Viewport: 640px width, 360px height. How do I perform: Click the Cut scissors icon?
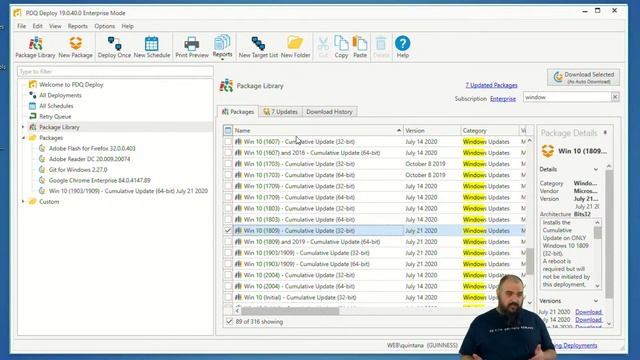(x=323, y=47)
